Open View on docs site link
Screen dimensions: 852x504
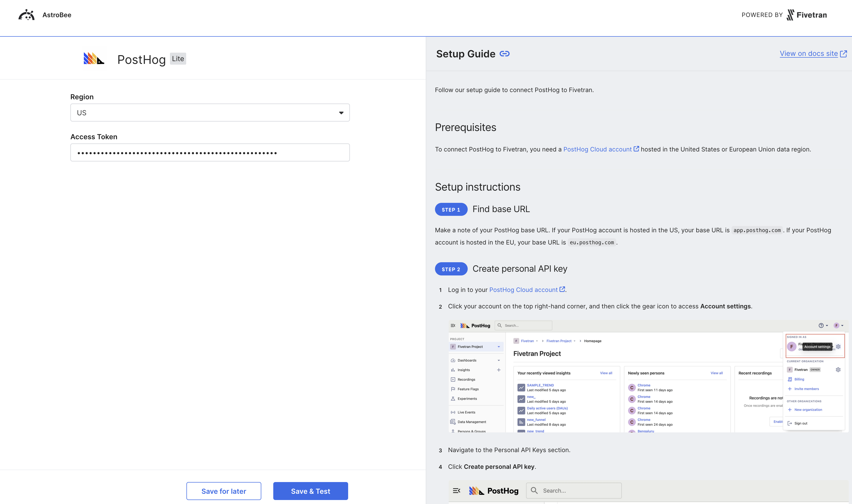tap(809, 54)
